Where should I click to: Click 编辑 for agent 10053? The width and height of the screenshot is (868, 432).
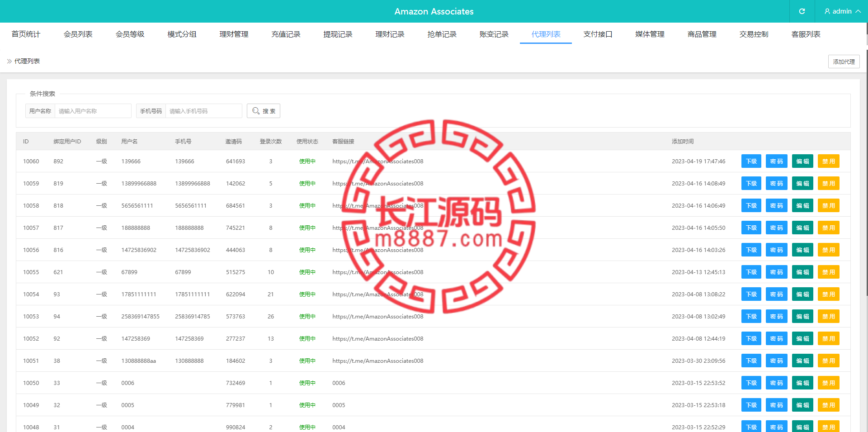click(x=802, y=316)
